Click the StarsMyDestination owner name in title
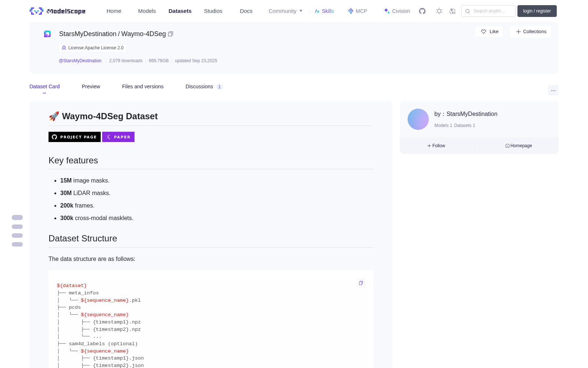This screenshot has height=368, width=588. point(88,34)
